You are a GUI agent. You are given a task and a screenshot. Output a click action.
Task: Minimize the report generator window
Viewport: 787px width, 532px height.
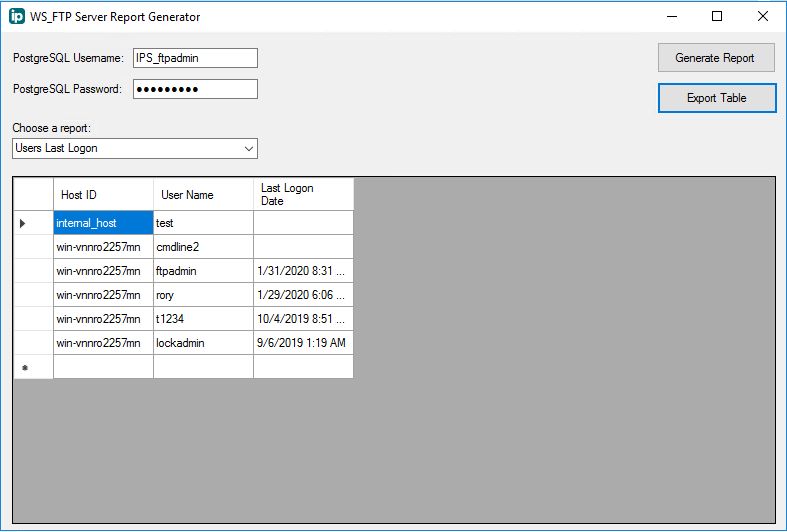point(671,16)
